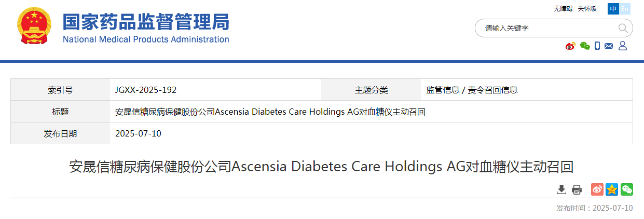Open the mobile phone version icon

(597, 46)
